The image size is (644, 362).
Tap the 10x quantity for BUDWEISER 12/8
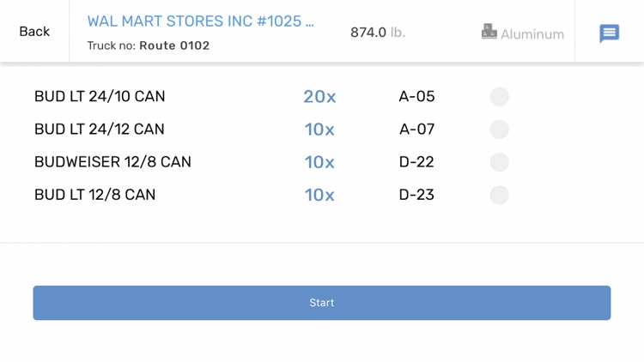coord(319,162)
